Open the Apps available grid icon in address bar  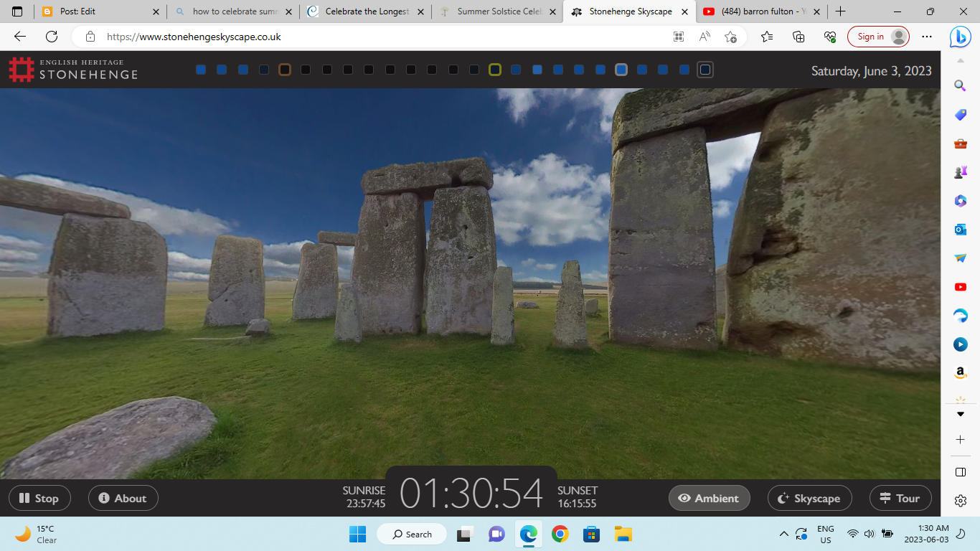[679, 37]
